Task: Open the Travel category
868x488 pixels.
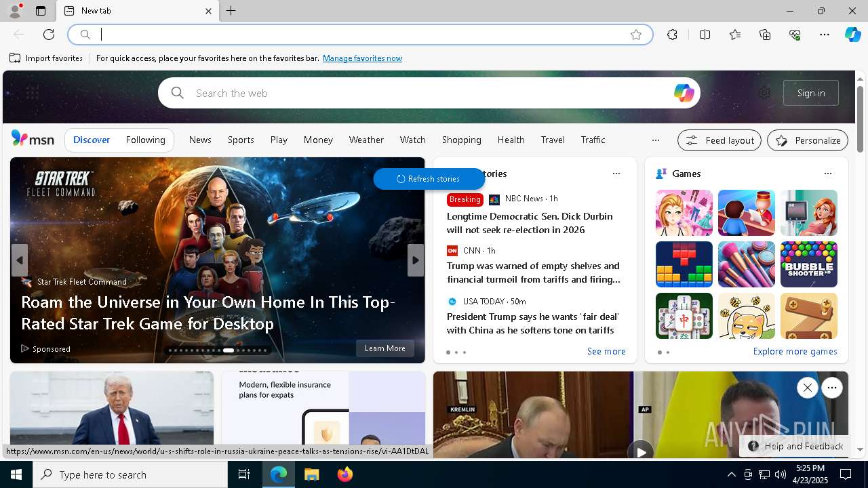Action: pyautogui.click(x=553, y=140)
